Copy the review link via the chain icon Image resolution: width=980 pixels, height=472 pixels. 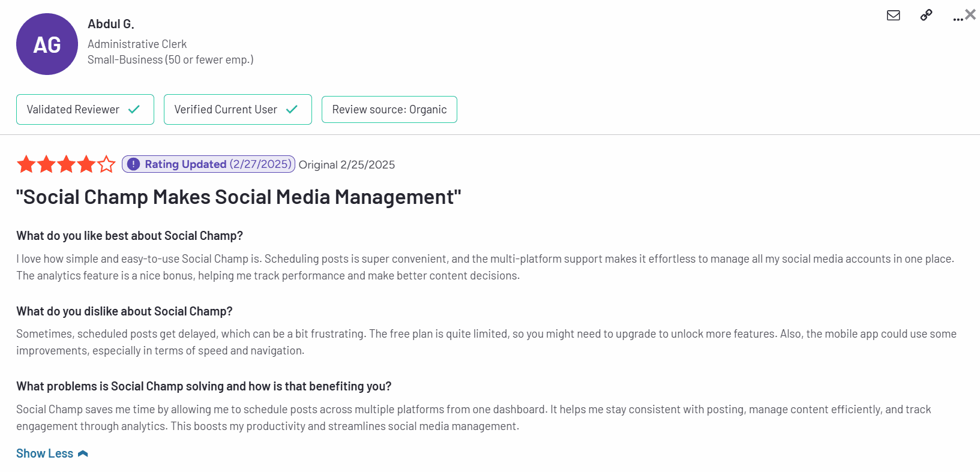point(926,16)
